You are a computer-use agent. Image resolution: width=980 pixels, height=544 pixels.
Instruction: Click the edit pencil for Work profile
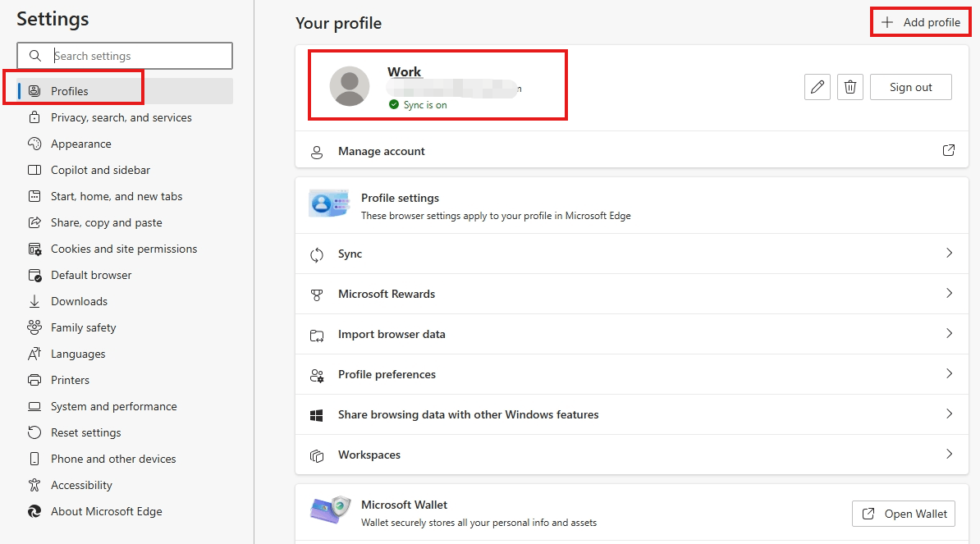pos(817,86)
